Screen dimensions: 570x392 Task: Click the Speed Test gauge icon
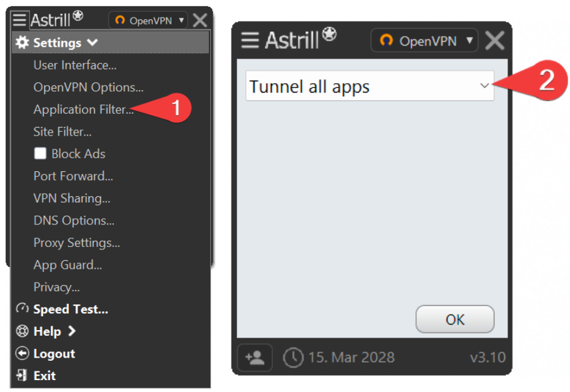pyautogui.click(x=22, y=309)
